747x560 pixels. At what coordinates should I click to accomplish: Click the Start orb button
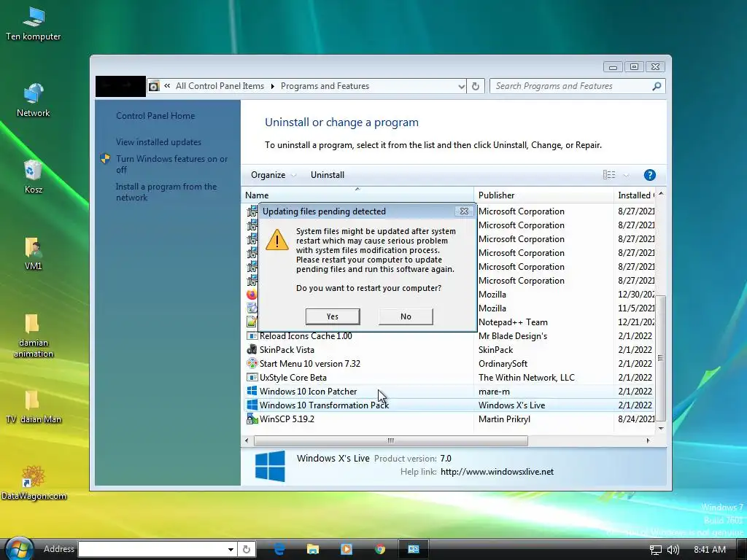(19, 548)
